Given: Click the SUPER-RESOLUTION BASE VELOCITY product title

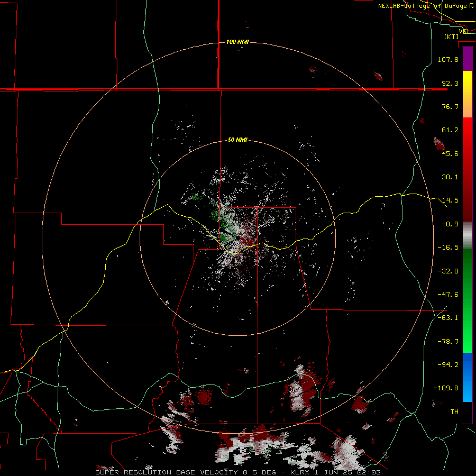Looking at the screenshot, I should [167, 472].
